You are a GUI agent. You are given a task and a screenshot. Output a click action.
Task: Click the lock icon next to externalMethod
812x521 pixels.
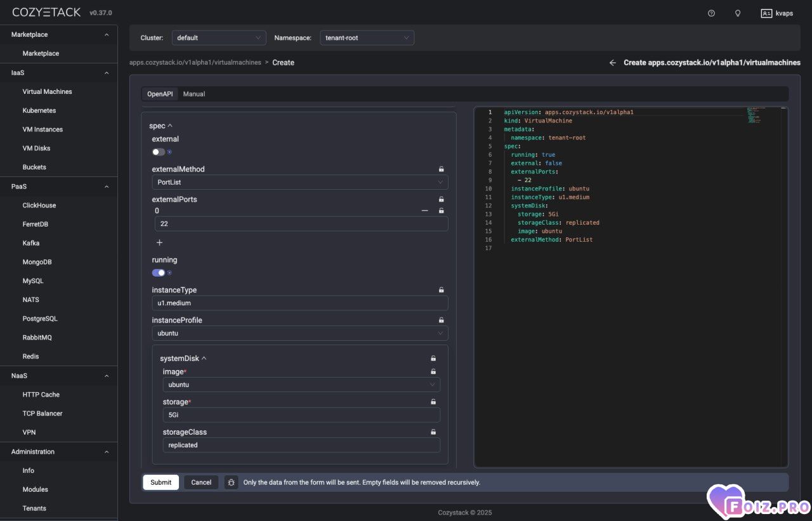coord(442,169)
